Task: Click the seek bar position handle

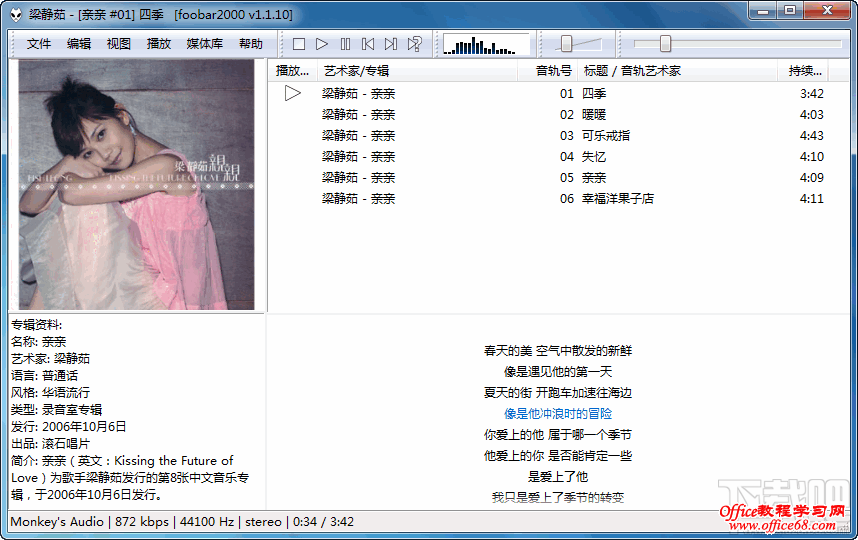Action: (665, 44)
